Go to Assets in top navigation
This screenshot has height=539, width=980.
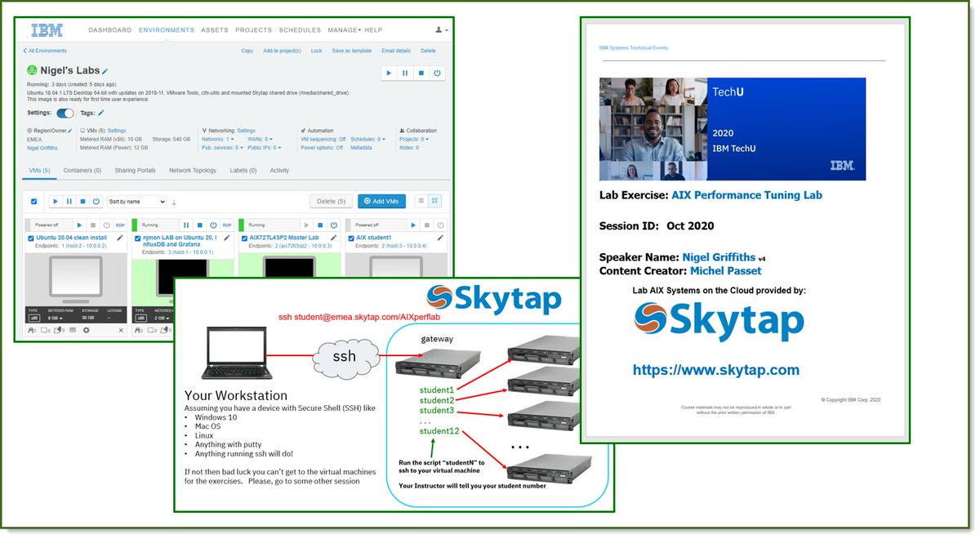[x=214, y=30]
